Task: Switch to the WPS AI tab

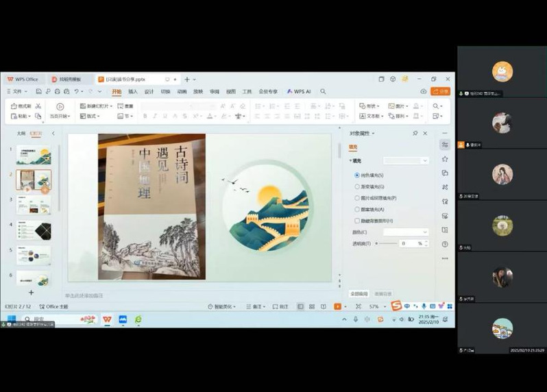Action: coord(299,91)
